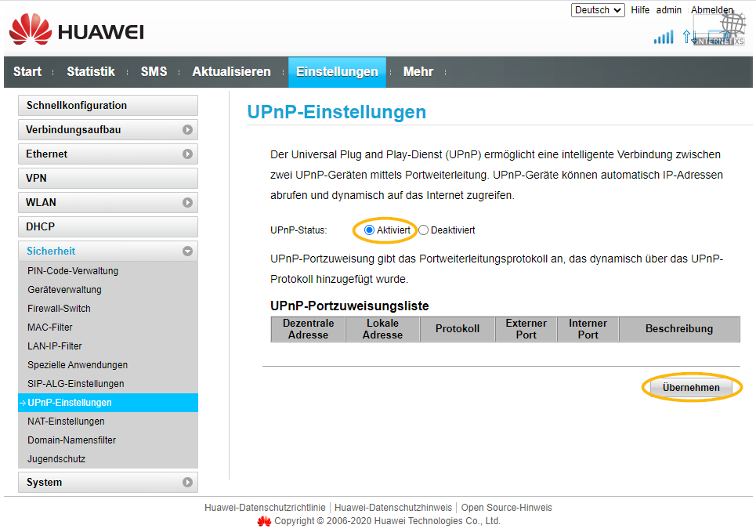Select the Einstellungen tab
This screenshot has height=532, width=756.
click(337, 72)
